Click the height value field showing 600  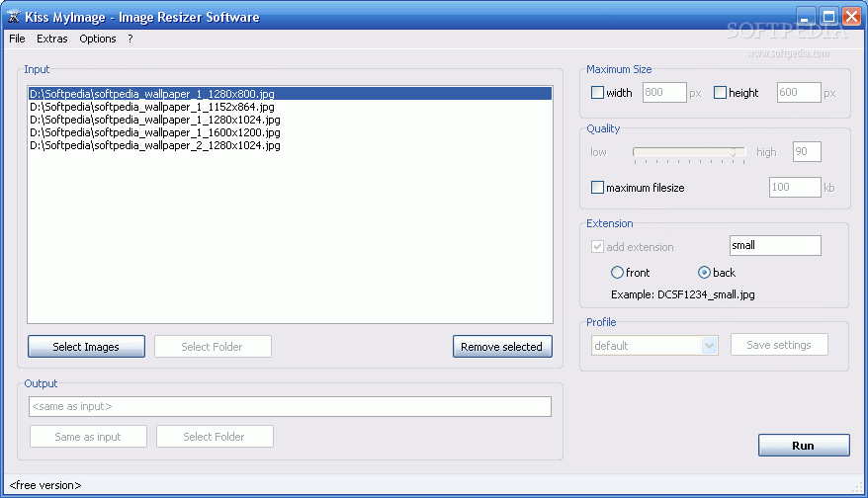pyautogui.click(x=798, y=93)
